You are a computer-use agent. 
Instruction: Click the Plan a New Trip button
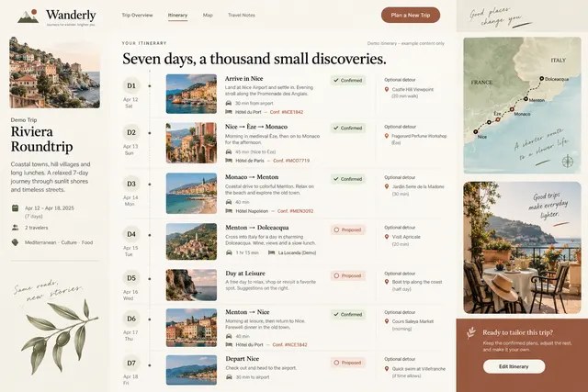pos(411,15)
